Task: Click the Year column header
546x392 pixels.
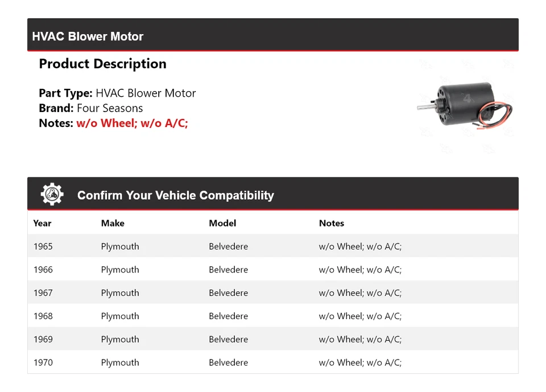Action: (42, 223)
